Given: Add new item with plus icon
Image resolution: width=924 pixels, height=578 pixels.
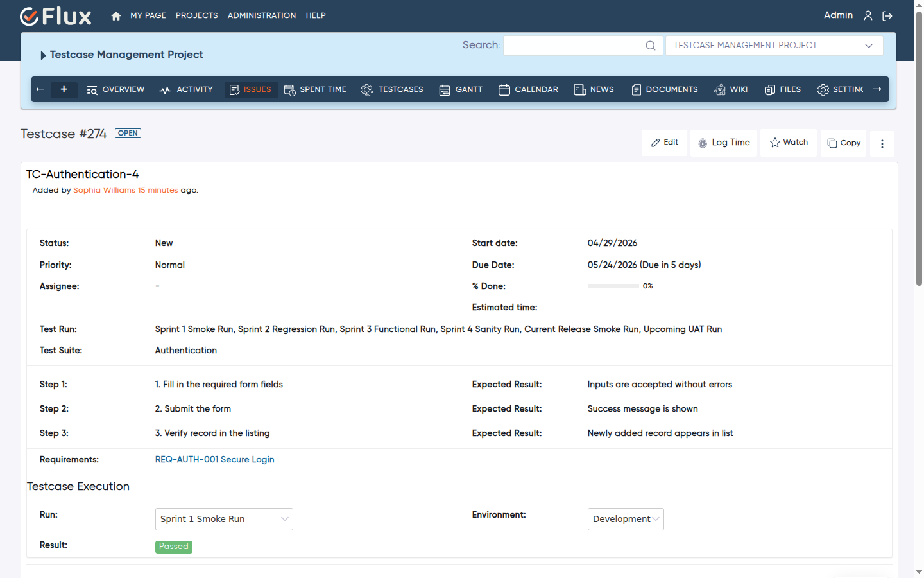Looking at the screenshot, I should coord(64,89).
